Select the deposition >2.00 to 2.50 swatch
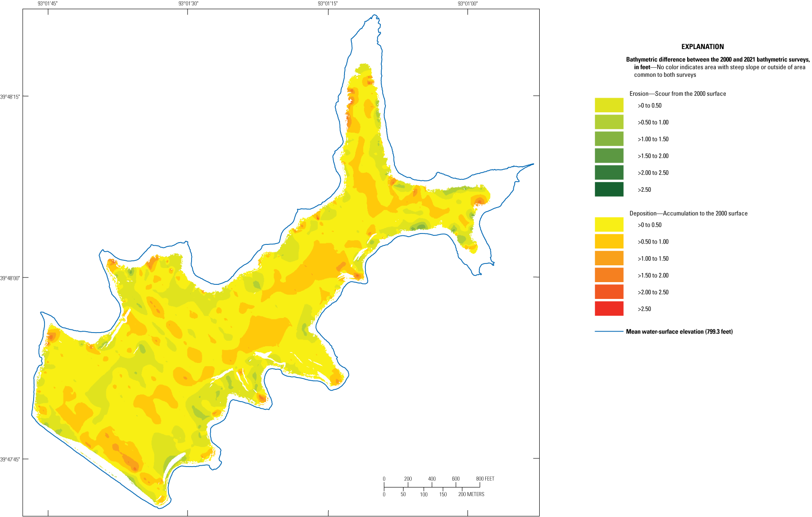This screenshot has height=517, width=812. coord(609,292)
